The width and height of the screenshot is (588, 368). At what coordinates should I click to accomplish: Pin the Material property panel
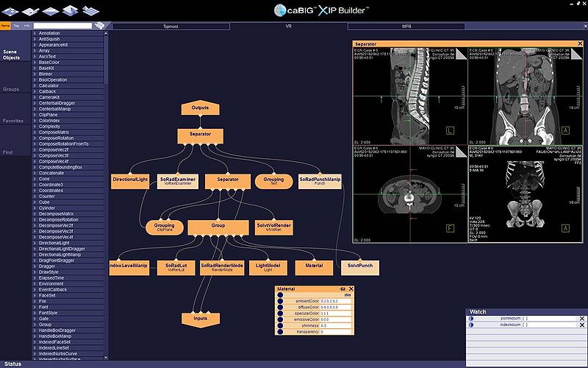[x=342, y=289]
